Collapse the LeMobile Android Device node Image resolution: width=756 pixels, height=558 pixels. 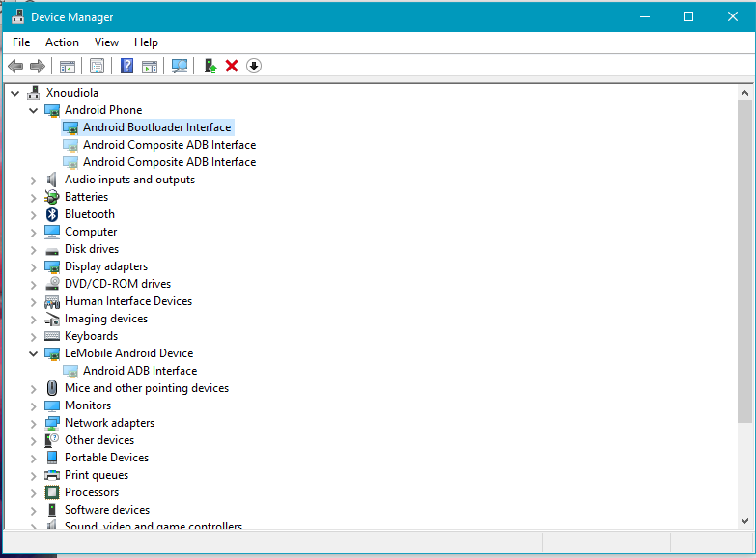coord(34,353)
